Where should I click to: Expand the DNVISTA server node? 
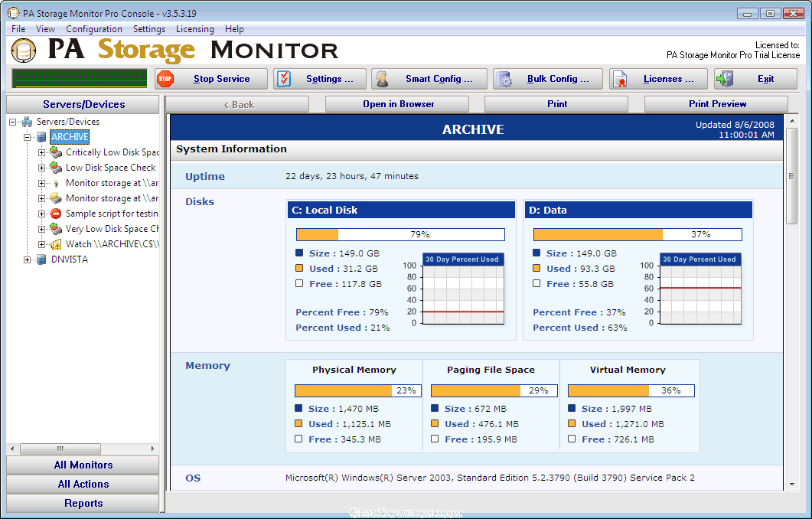click(27, 259)
